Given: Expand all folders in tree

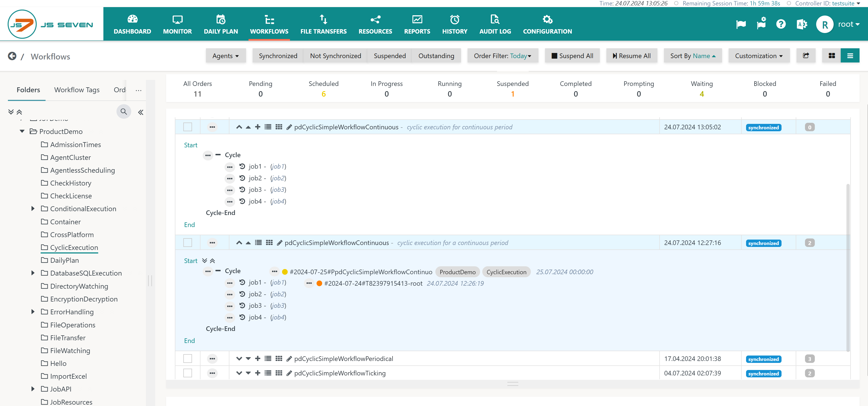Looking at the screenshot, I should pyautogui.click(x=11, y=112).
